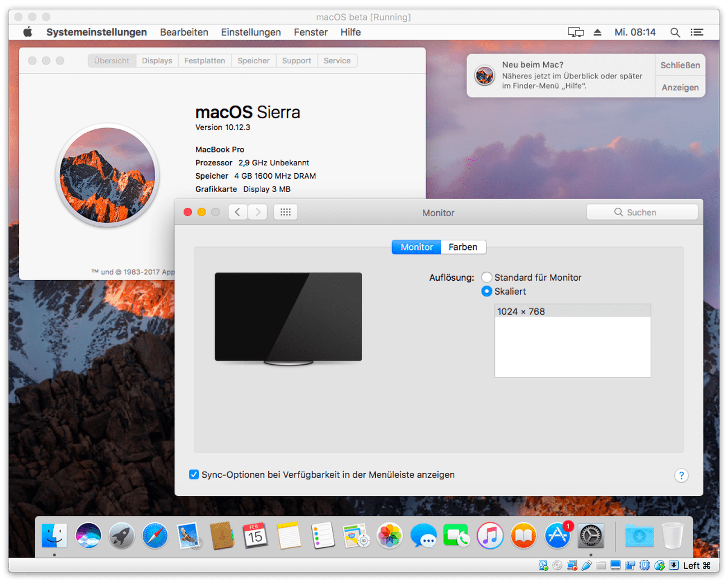The height and width of the screenshot is (581, 728).
Task: Go back in Monitor preferences
Action: (x=238, y=212)
